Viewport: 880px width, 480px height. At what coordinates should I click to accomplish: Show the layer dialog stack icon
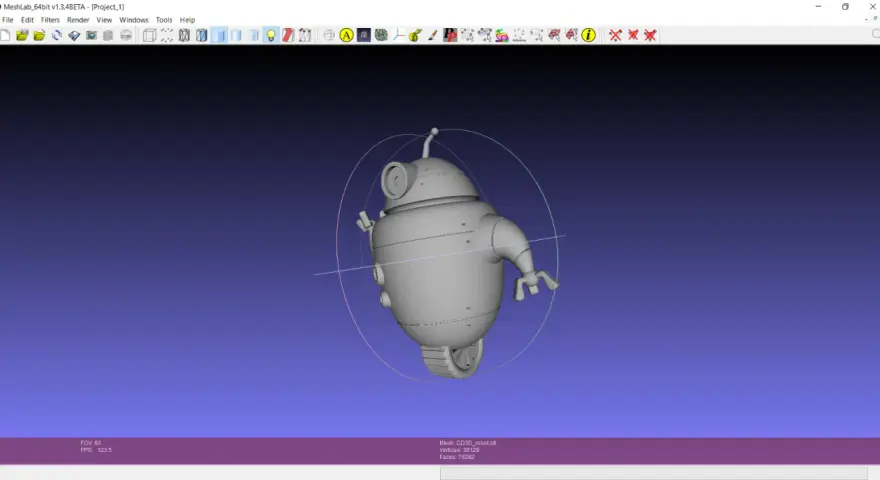coord(108,35)
